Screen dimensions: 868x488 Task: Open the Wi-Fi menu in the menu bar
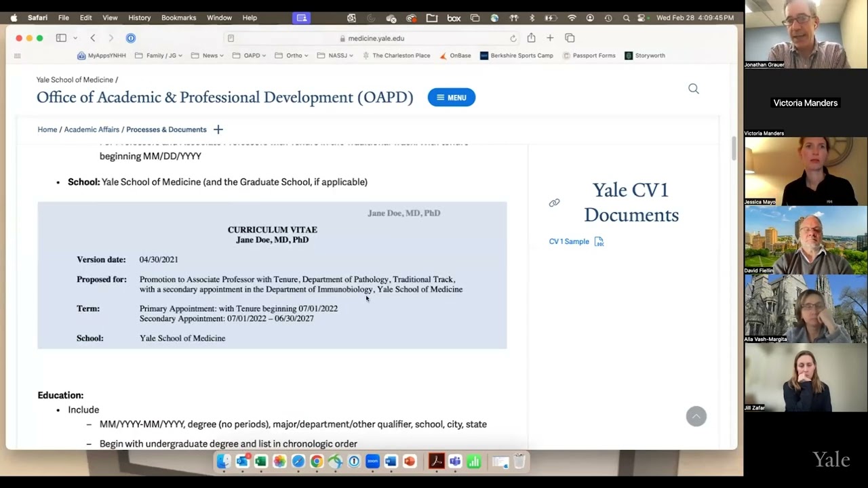(572, 18)
